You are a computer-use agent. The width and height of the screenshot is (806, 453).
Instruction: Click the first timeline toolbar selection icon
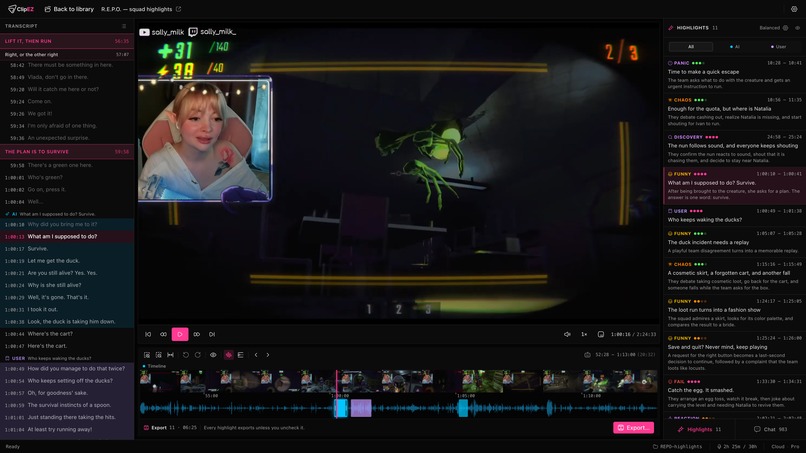[x=147, y=355]
